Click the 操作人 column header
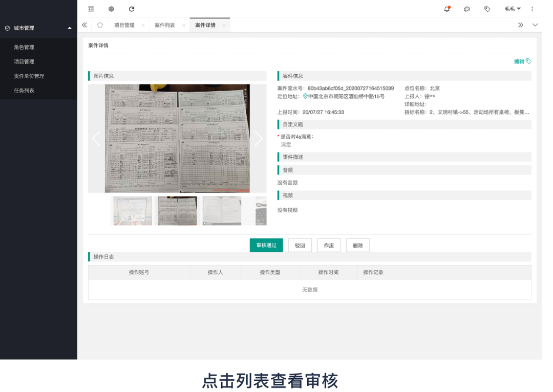This screenshot has height=392, width=553. point(215,272)
